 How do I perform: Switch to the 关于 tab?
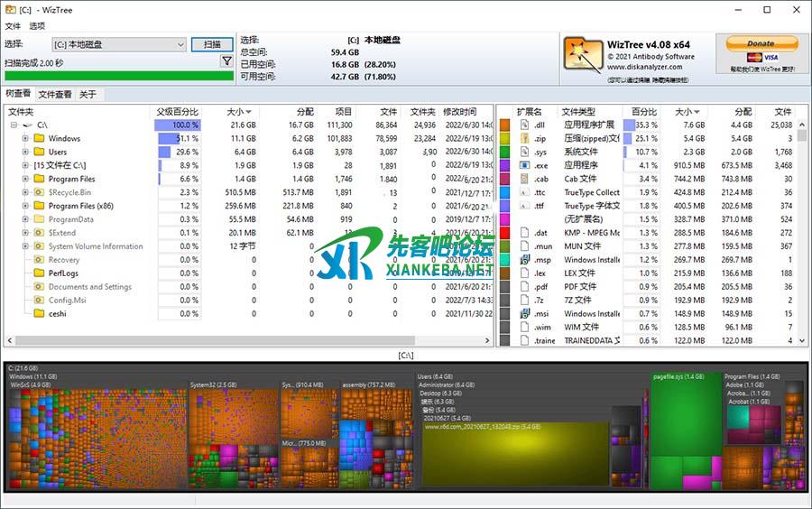point(88,95)
